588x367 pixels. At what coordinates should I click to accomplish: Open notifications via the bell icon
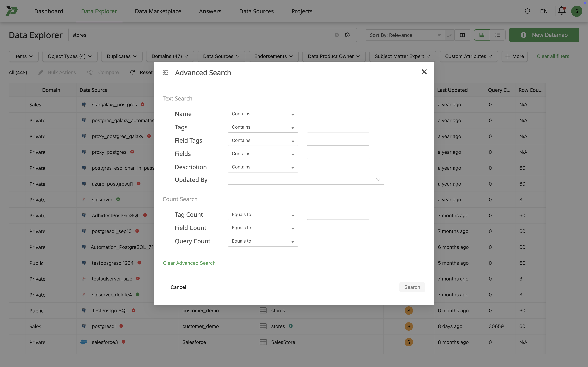click(x=562, y=11)
